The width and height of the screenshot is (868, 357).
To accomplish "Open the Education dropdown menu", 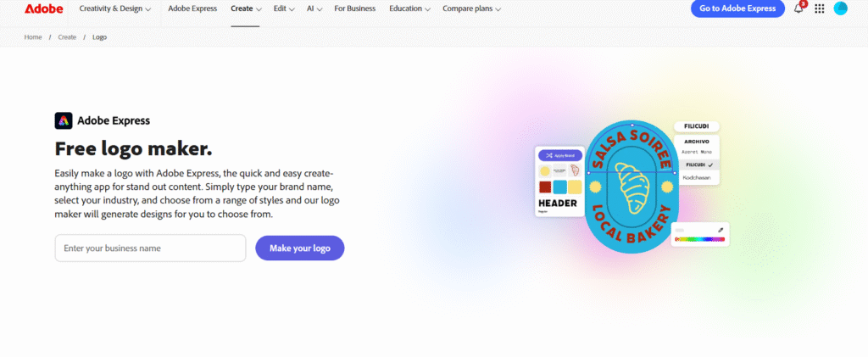I will tap(409, 8).
